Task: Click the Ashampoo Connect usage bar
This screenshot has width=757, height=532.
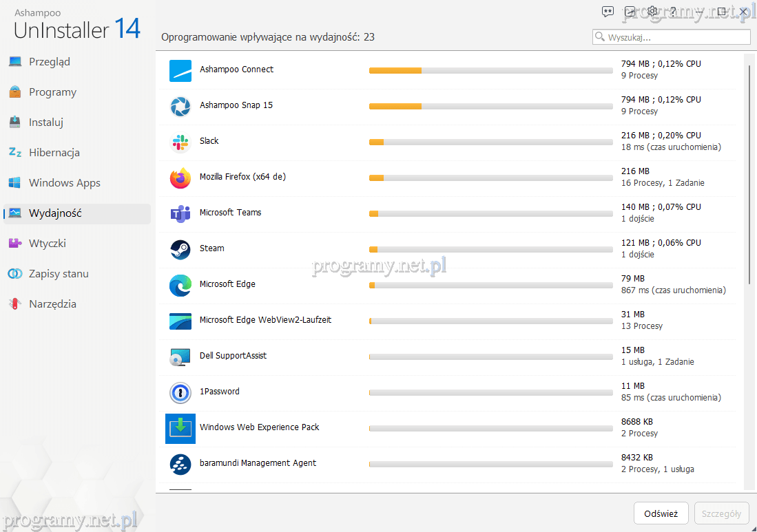Action: tap(490, 70)
